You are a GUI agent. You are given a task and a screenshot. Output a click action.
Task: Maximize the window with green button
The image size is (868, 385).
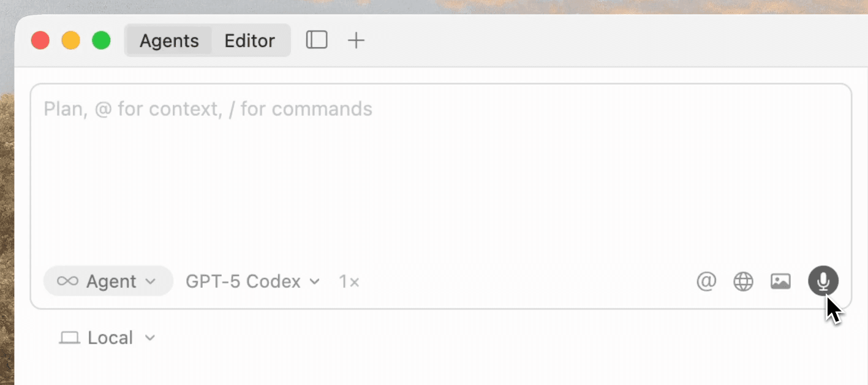pyautogui.click(x=101, y=41)
